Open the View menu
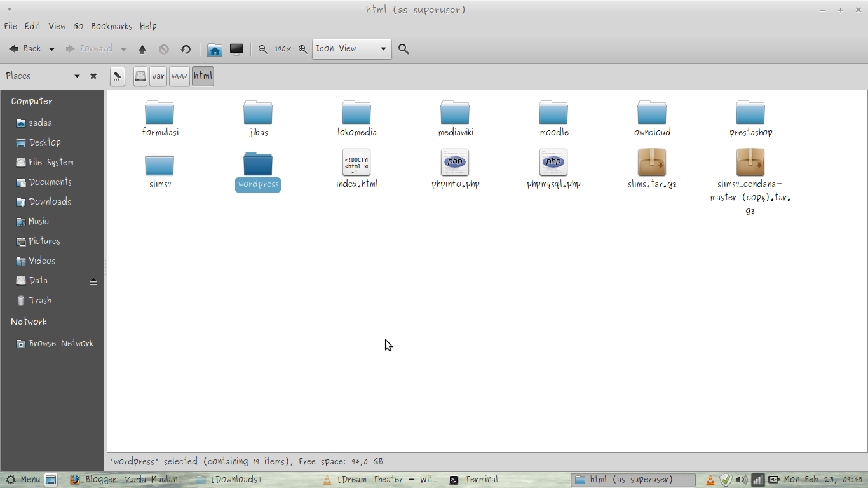The width and height of the screenshot is (868, 488). click(x=57, y=26)
